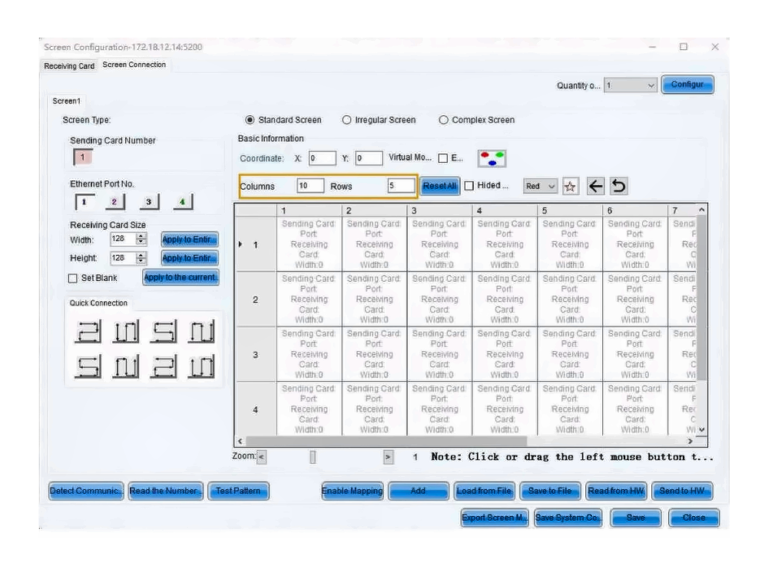Click Apply to the current button
This screenshot has width=768, height=576.
[181, 277]
